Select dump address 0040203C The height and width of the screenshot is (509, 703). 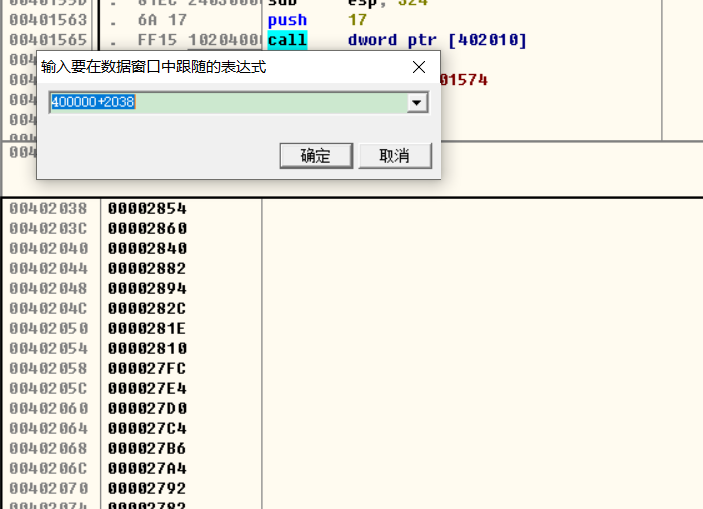(x=48, y=229)
